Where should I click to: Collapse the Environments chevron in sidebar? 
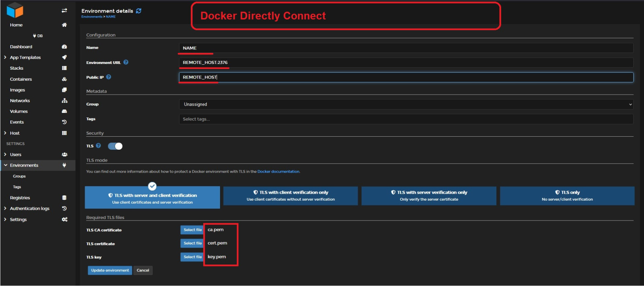click(x=5, y=165)
